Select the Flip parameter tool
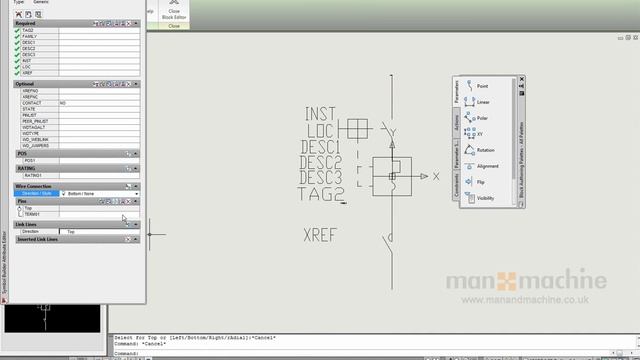 coord(475,182)
